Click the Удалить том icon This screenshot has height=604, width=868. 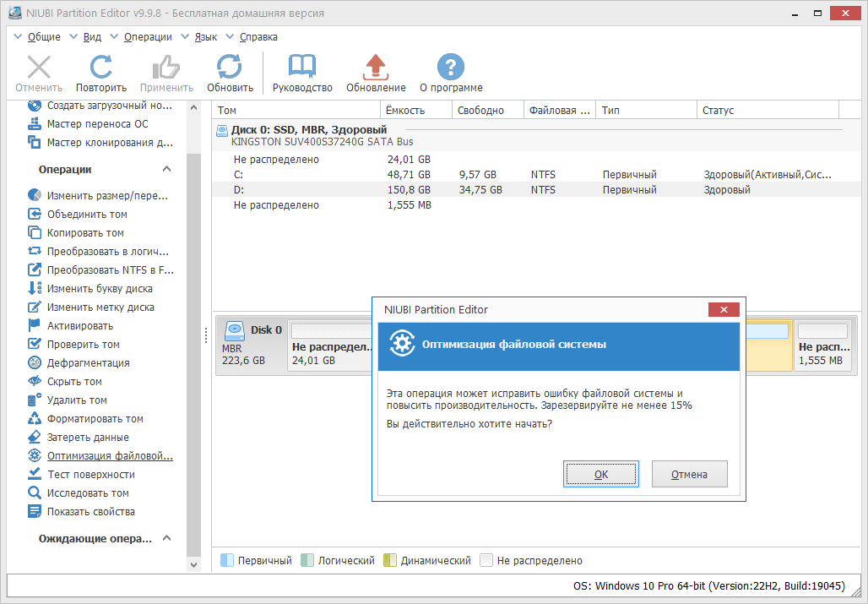pyautogui.click(x=35, y=400)
